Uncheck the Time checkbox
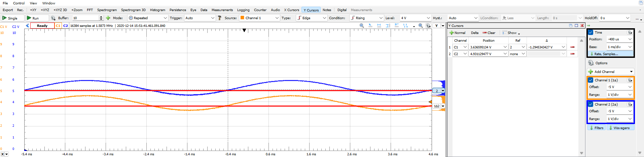 pos(591,32)
